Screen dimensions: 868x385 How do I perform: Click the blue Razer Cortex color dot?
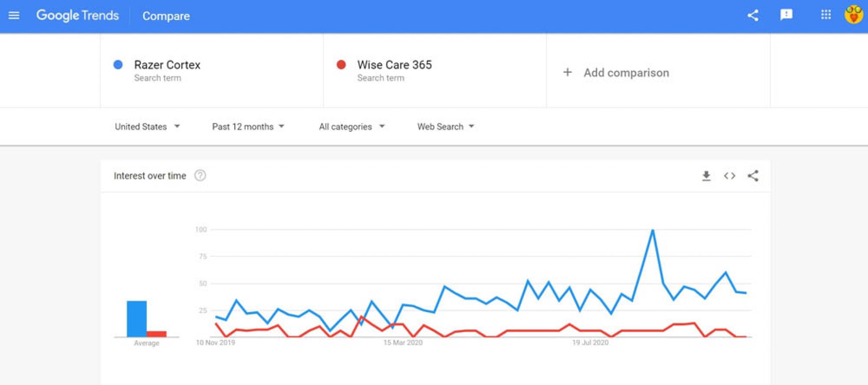click(118, 65)
